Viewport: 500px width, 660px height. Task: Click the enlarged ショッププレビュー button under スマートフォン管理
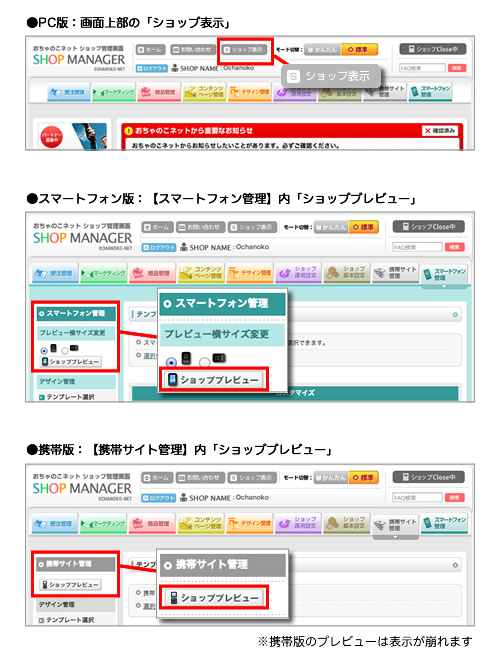click(x=215, y=380)
